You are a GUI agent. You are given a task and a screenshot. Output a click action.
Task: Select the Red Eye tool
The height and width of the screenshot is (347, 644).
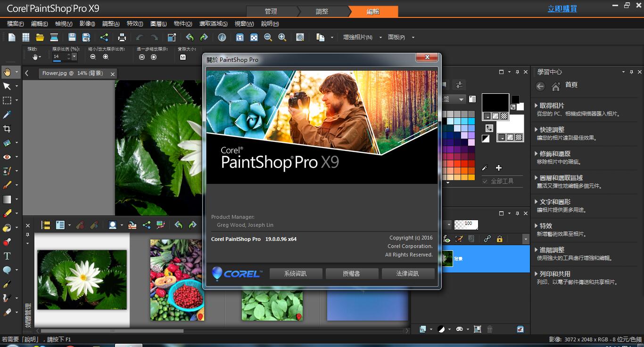pyautogui.click(x=7, y=157)
